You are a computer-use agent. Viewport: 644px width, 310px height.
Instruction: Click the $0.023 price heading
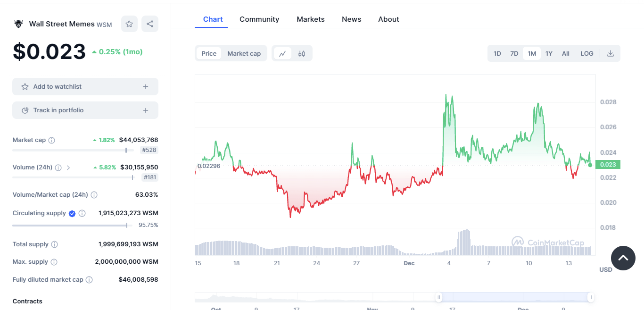[50, 52]
